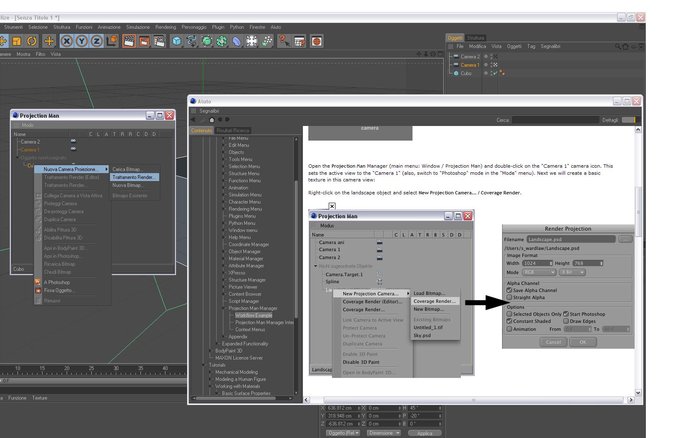
Task: Switch to the Risultati Ricerca tab
Action: point(233,130)
